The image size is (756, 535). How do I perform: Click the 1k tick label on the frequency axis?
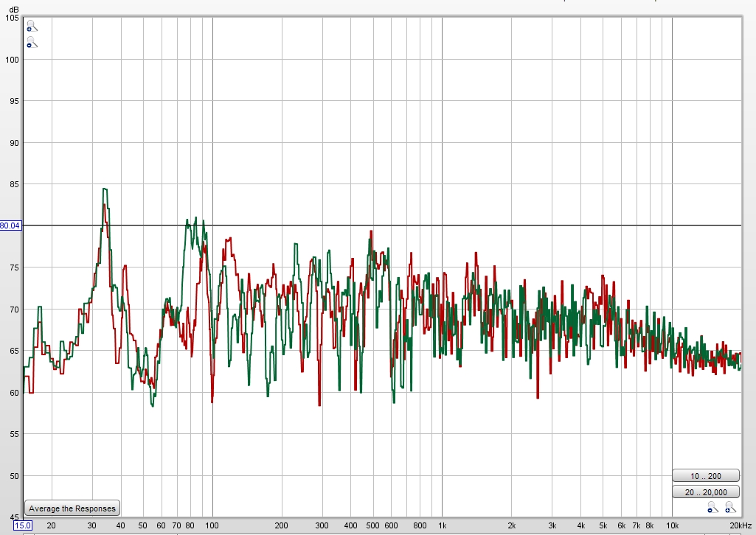tap(442, 525)
